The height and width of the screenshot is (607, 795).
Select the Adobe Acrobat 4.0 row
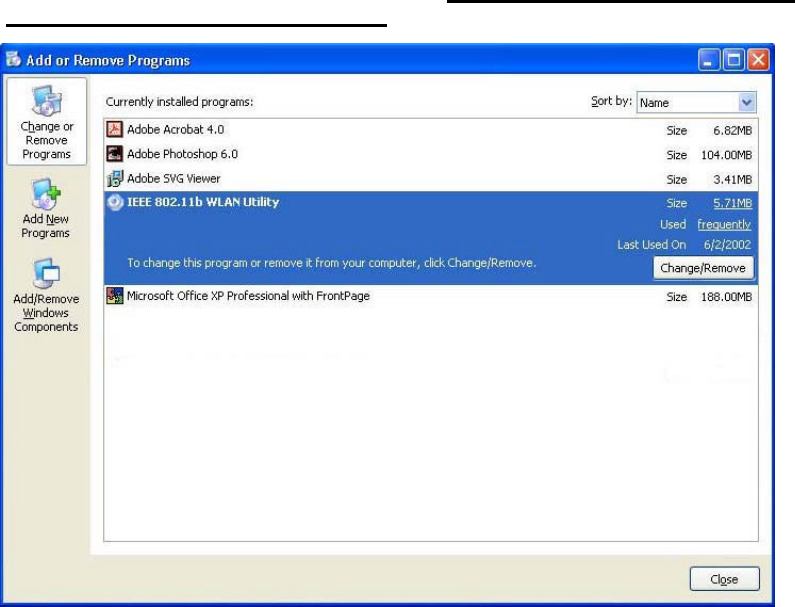coord(431,130)
